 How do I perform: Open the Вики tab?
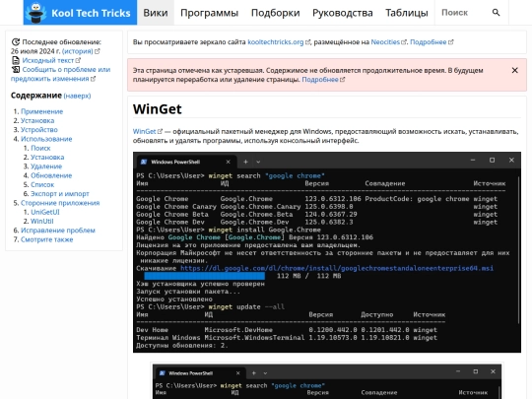[156, 13]
